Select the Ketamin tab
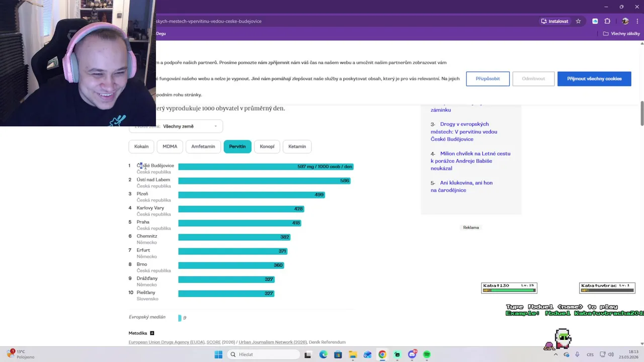The height and width of the screenshot is (362, 644). point(297,146)
